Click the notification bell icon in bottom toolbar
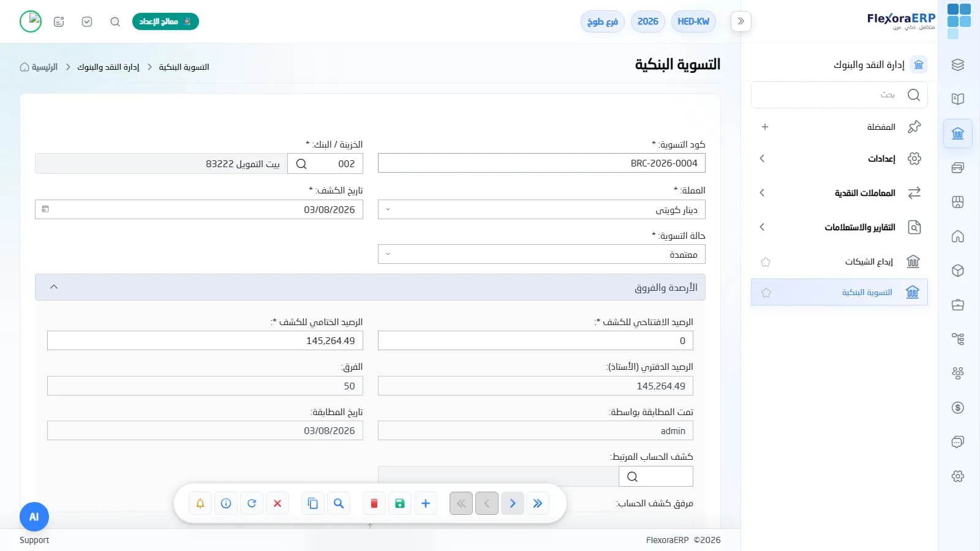Image resolution: width=980 pixels, height=551 pixels. pos(200,503)
